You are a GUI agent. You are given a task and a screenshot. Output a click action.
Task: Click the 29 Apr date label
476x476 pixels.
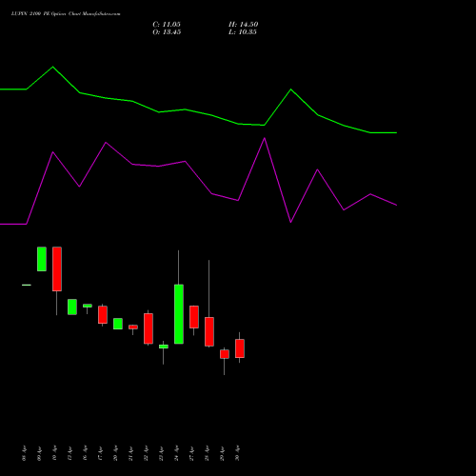pyautogui.click(x=223, y=453)
